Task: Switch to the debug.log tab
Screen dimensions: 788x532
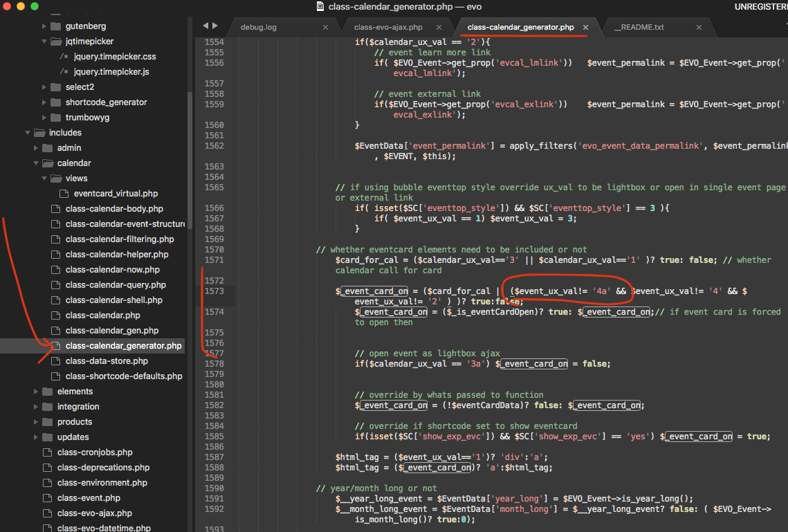Action: coord(258,27)
